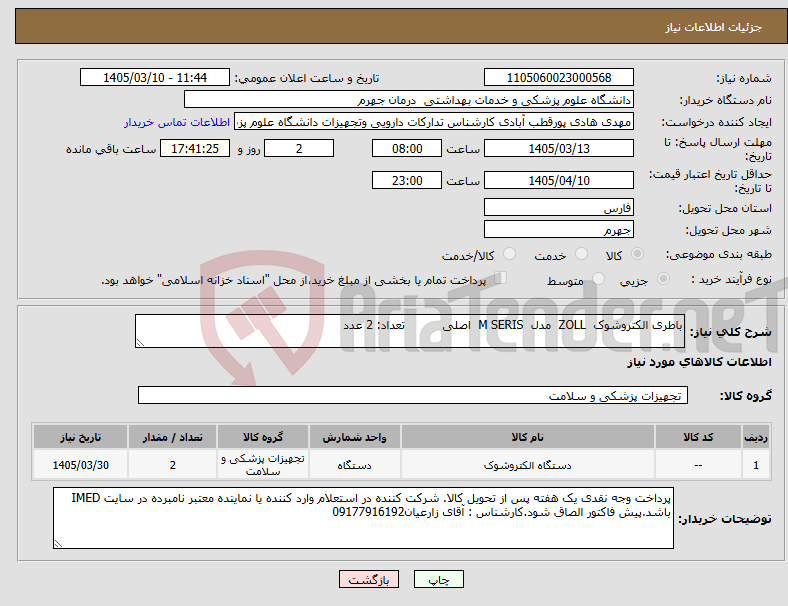Click the response deadline date 1405/03/13
The width and height of the screenshot is (788, 606).
(x=559, y=148)
